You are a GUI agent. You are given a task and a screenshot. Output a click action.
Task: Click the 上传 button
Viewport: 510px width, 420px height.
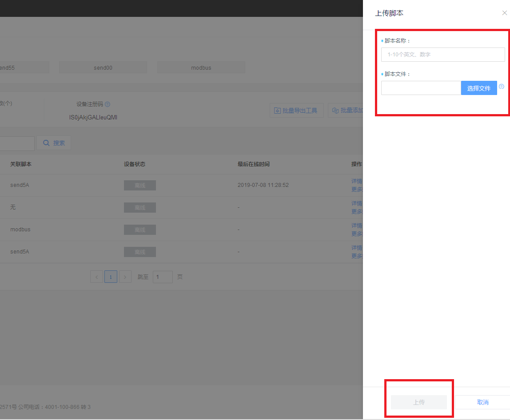click(418, 402)
